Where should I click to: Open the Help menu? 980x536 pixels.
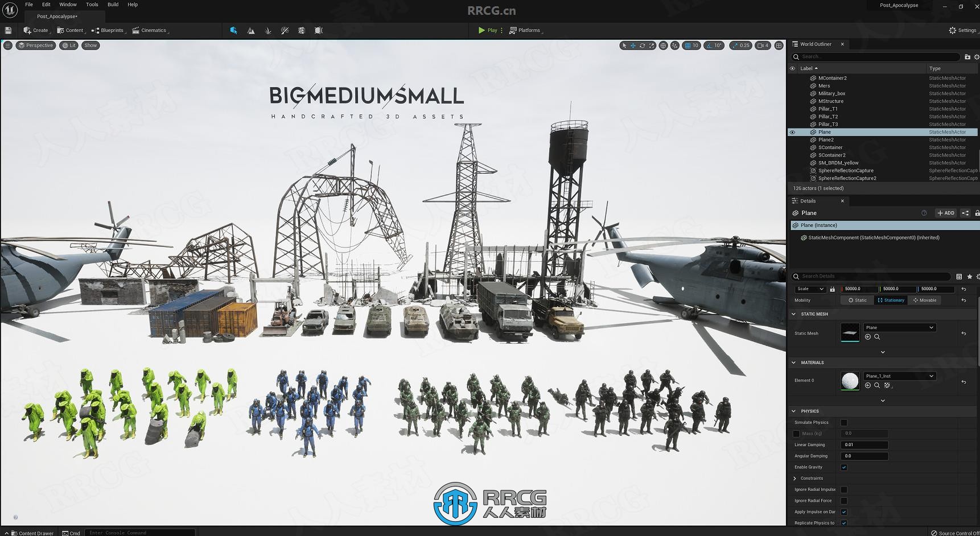pos(133,5)
